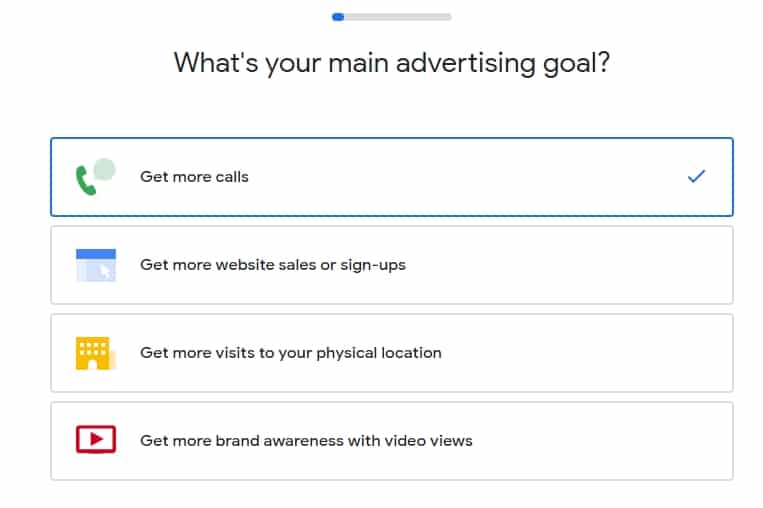This screenshot has width=763, height=508.
Task: Click the red video player icon
Action: (x=95, y=440)
